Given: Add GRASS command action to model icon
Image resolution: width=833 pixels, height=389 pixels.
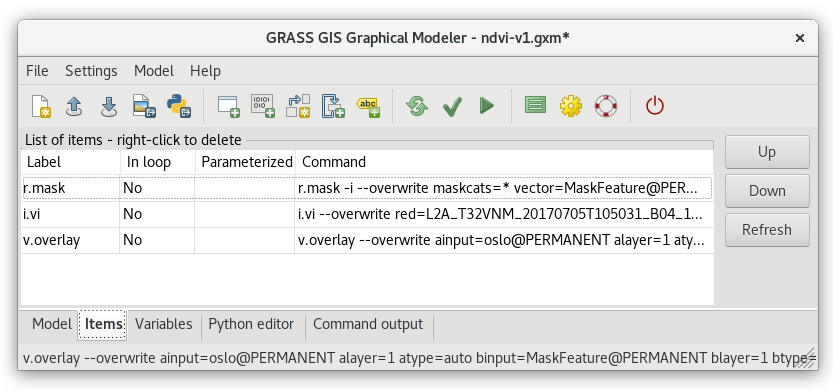Looking at the screenshot, I should (x=228, y=106).
